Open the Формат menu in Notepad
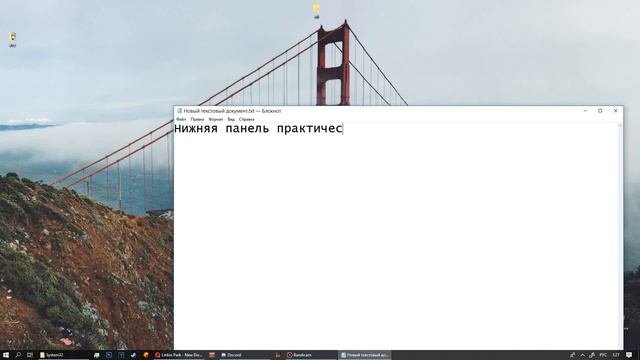This screenshot has height=360, width=640. [x=216, y=119]
